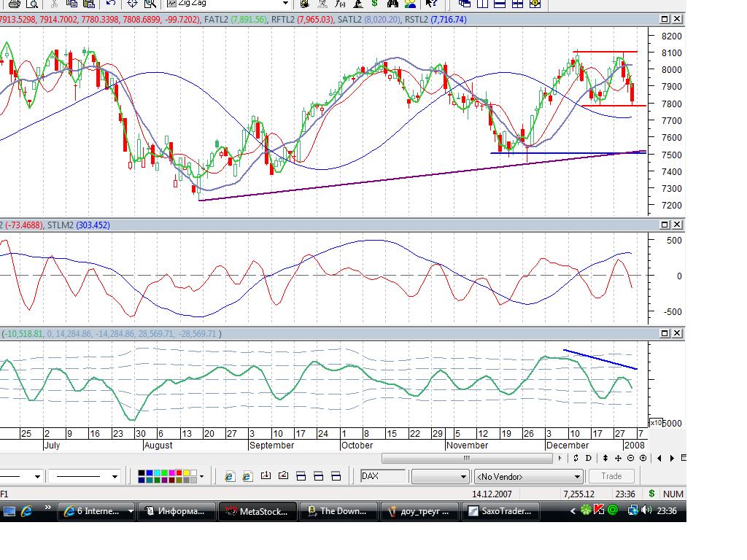Maximize the bottom oscillator inner window
The height and width of the screenshot is (560, 747).
click(665, 333)
